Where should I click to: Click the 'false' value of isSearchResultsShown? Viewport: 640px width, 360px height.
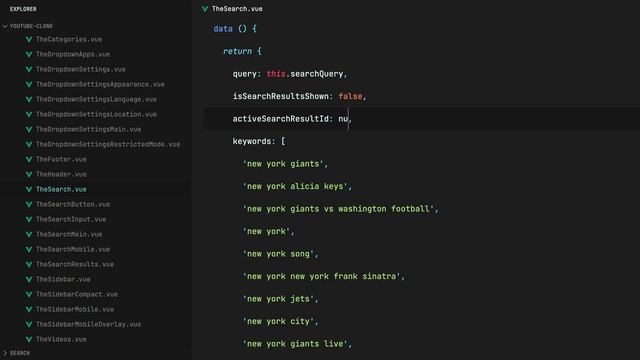pyautogui.click(x=350, y=96)
